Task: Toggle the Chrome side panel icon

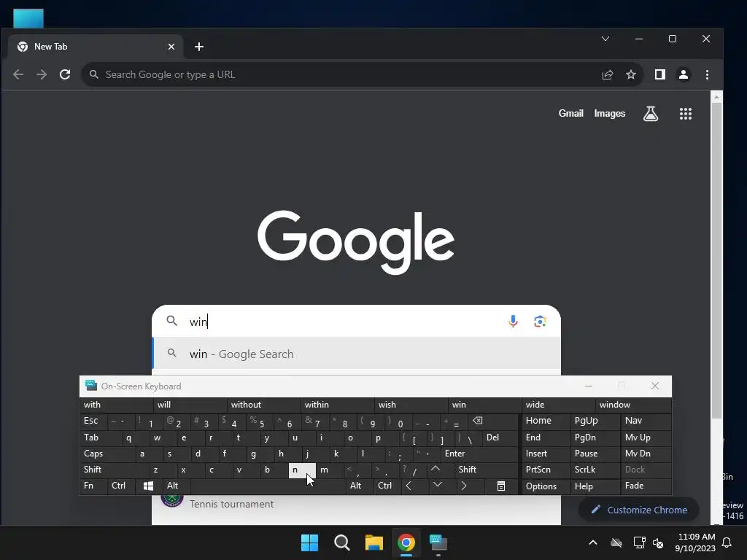Action: click(x=659, y=74)
